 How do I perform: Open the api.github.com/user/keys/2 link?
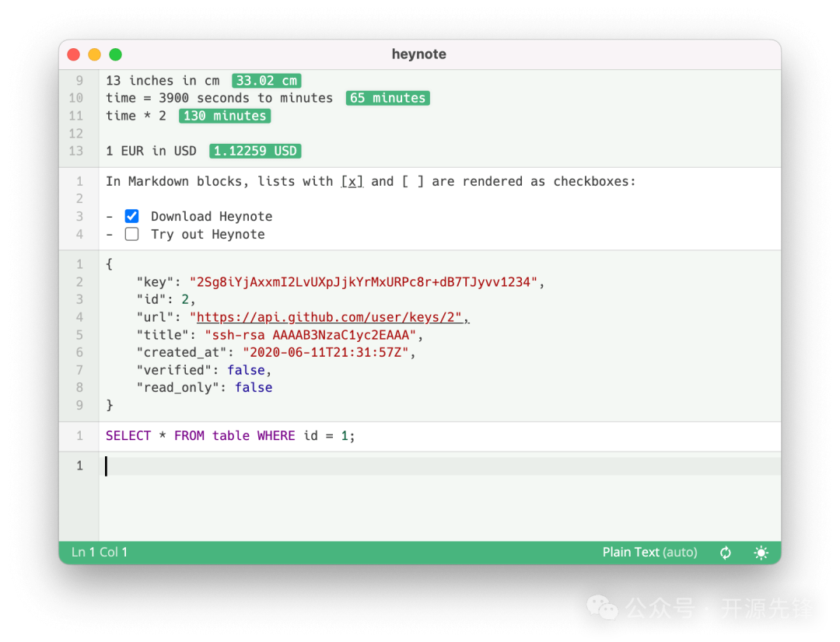click(329, 317)
